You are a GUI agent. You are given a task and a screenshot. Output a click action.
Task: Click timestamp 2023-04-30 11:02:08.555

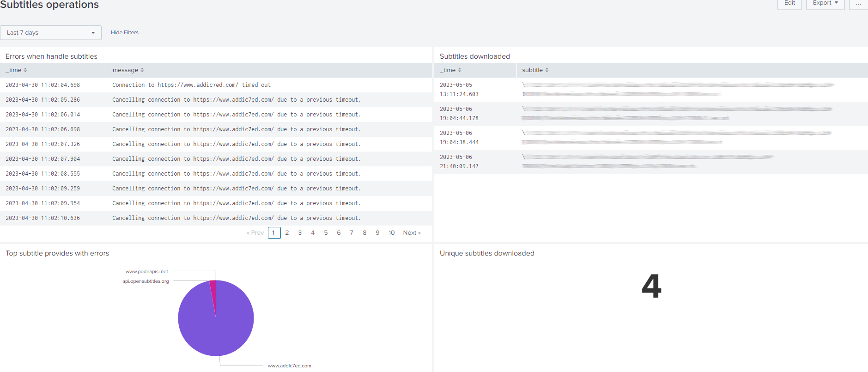point(42,174)
